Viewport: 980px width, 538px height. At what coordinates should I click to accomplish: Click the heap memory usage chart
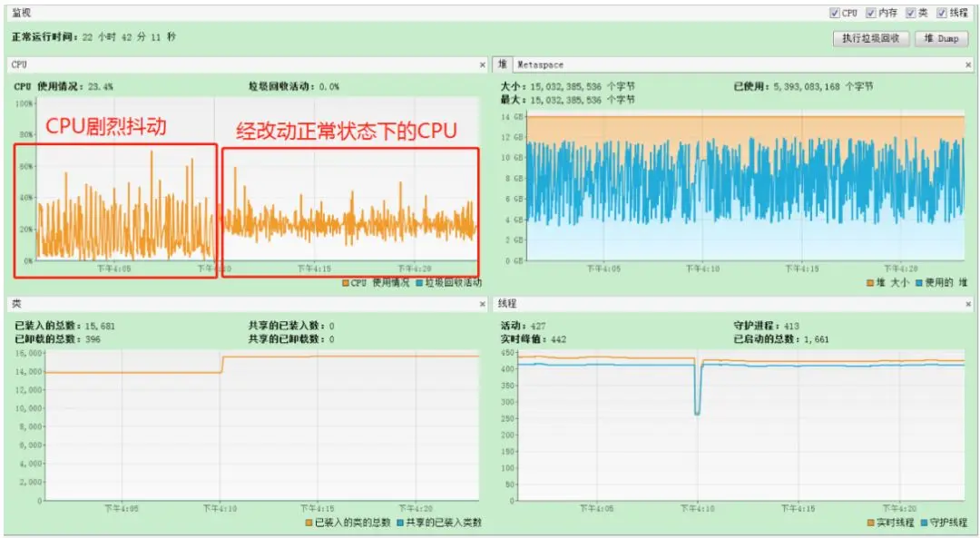pyautogui.click(x=745, y=186)
